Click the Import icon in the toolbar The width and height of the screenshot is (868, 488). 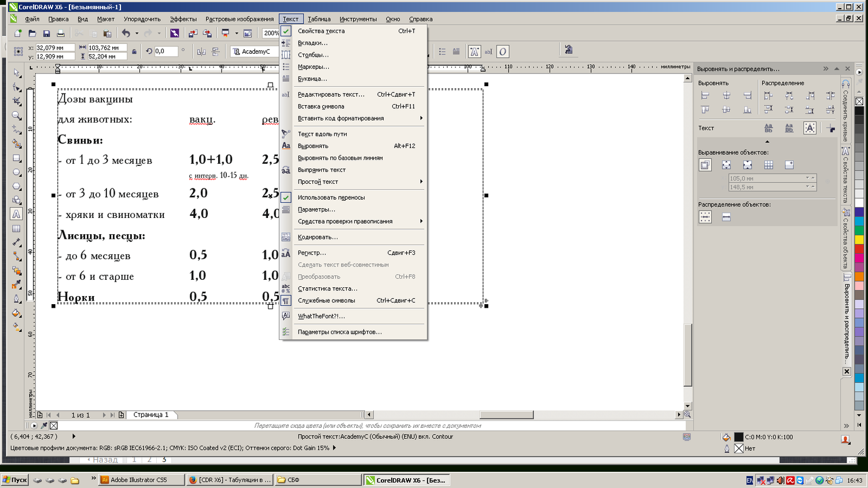tap(193, 34)
